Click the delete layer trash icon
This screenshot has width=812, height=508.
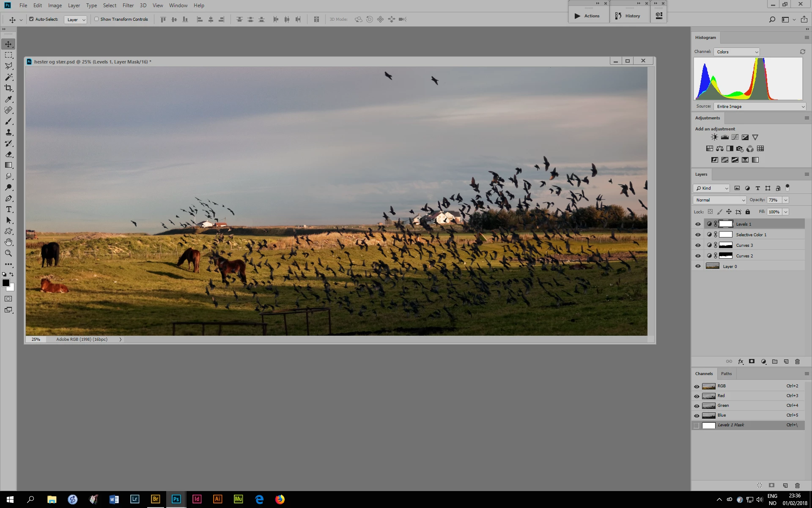click(x=797, y=362)
